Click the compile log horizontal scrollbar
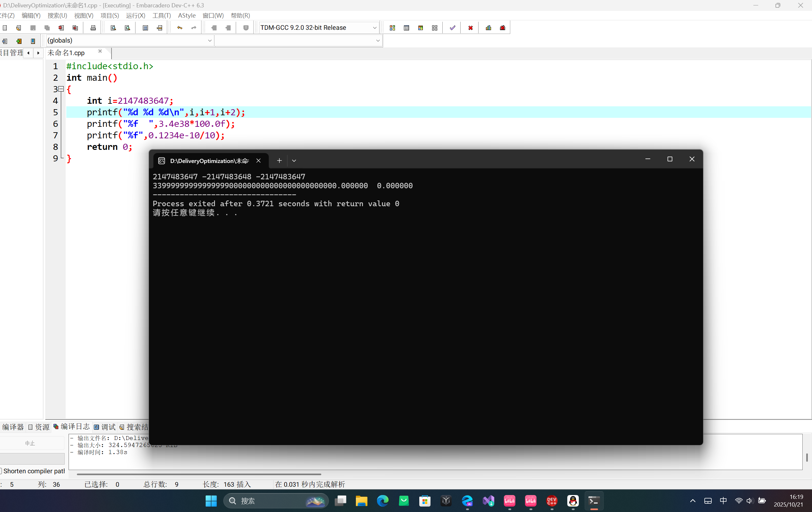 pos(199,474)
